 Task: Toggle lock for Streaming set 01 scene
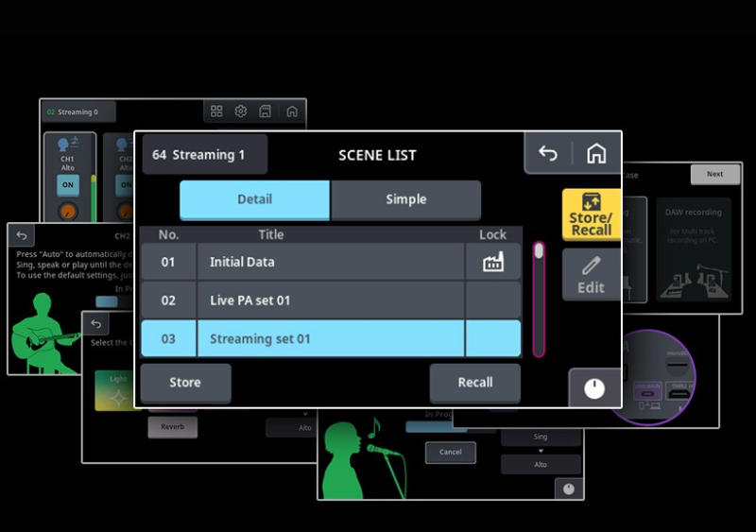(x=492, y=338)
